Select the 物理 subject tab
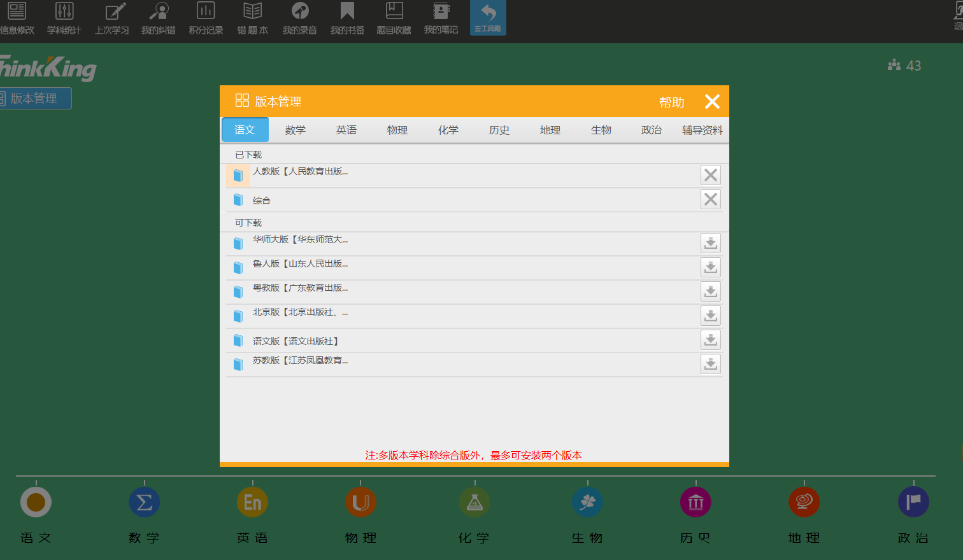963x560 pixels. [397, 130]
